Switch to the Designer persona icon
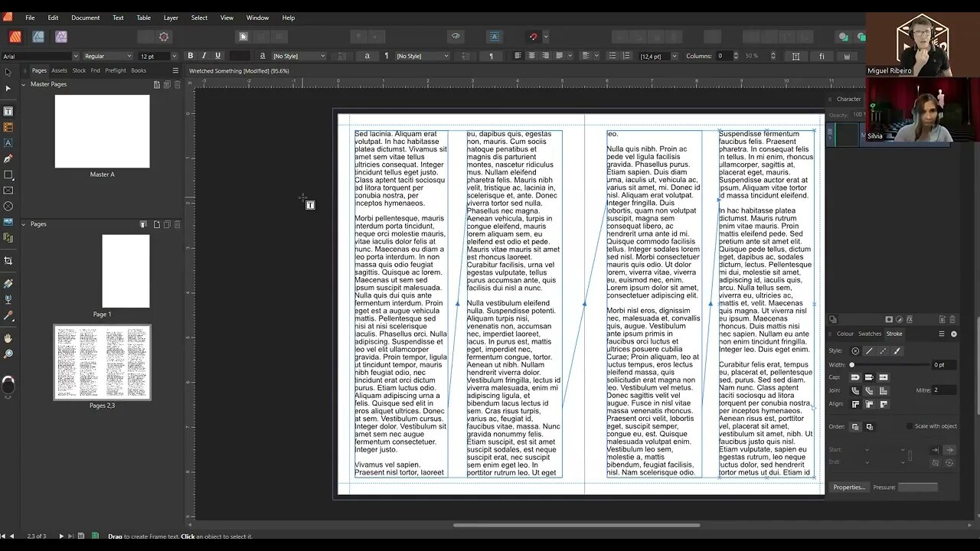 [38, 37]
